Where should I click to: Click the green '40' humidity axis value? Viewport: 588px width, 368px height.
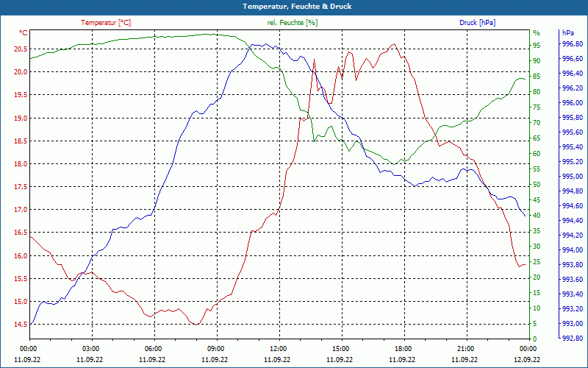click(x=537, y=215)
